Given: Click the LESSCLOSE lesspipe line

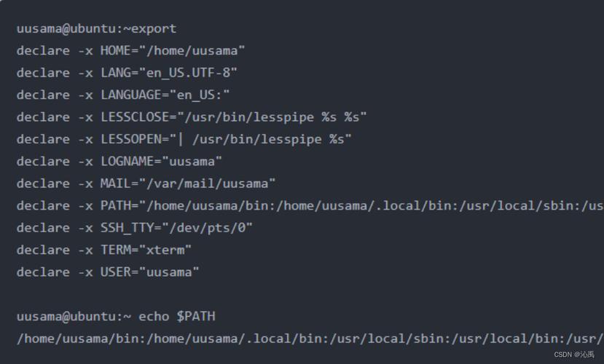Looking at the screenshot, I should 192,117.
